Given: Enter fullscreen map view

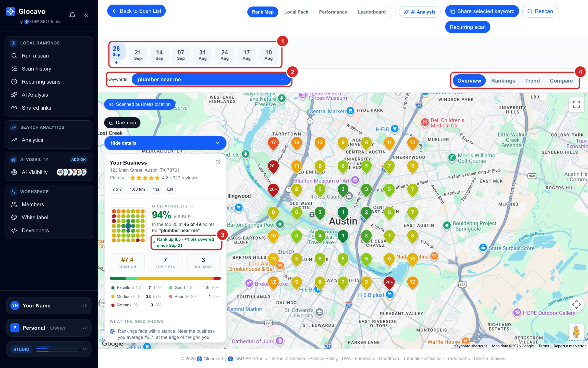Looking at the screenshot, I should [577, 104].
